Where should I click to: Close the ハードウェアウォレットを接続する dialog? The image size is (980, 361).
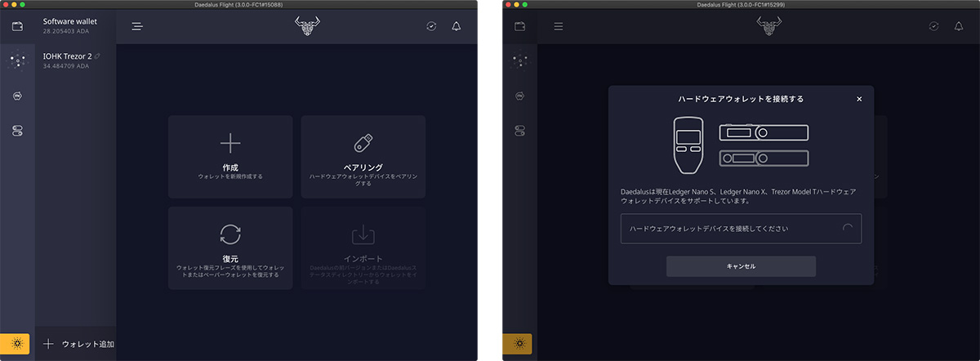click(x=859, y=99)
